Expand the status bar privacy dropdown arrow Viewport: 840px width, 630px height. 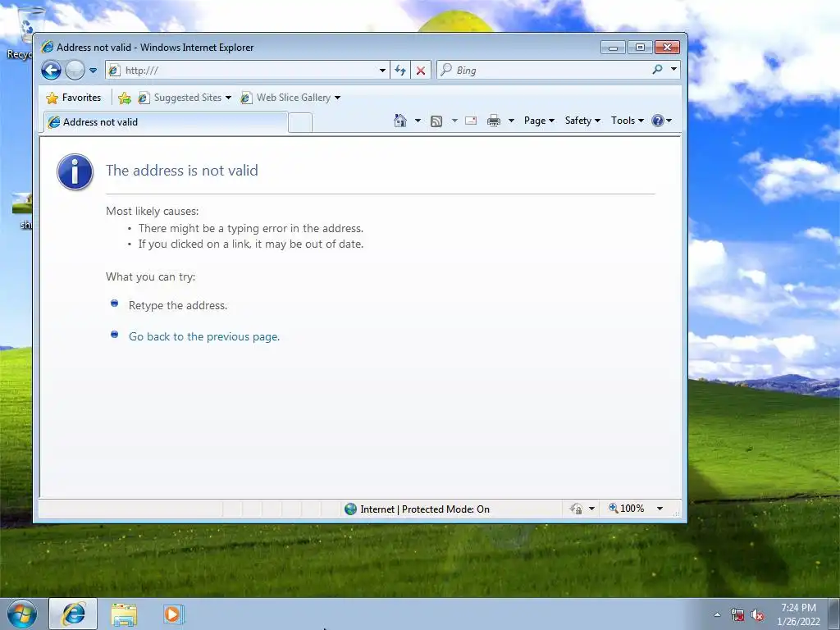591,509
